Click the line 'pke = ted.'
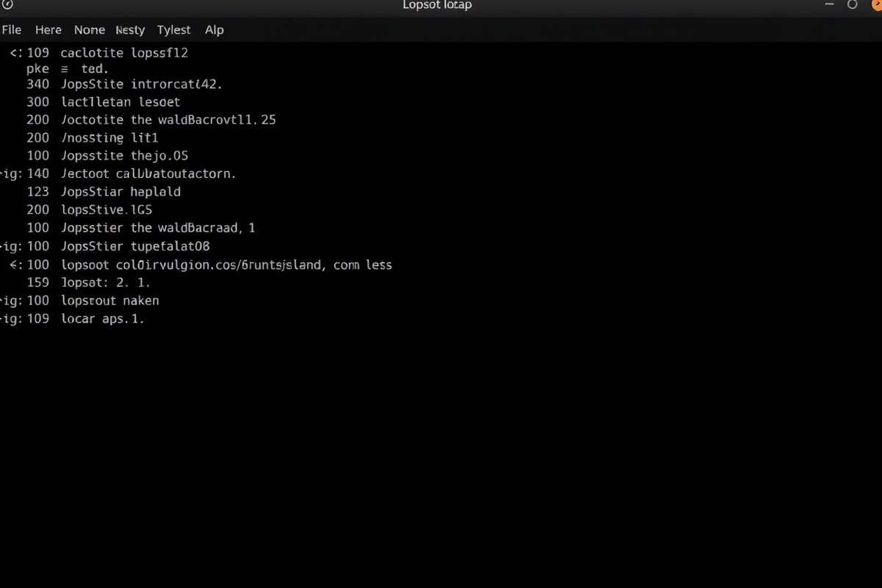Viewport: 882px width, 588px height. point(67,68)
